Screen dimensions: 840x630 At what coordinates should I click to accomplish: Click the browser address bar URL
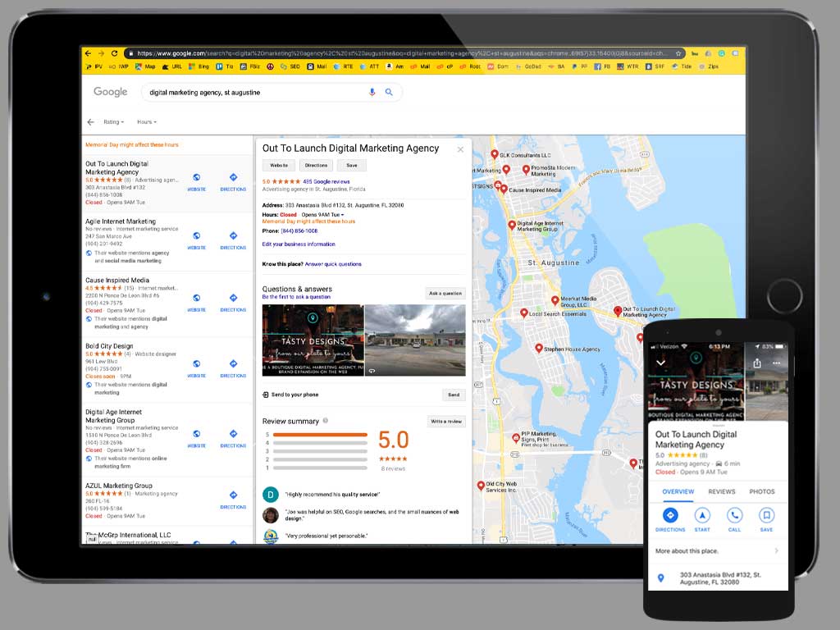[402, 53]
